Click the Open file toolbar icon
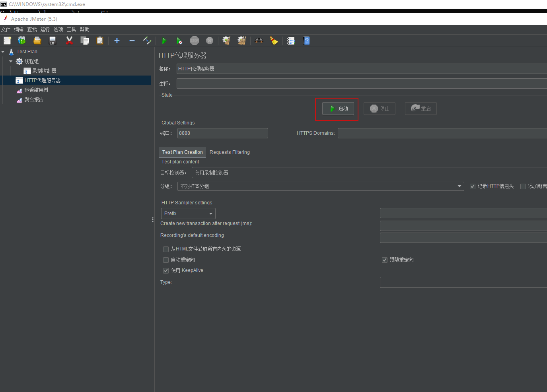This screenshot has width=547, height=392. 37,41
